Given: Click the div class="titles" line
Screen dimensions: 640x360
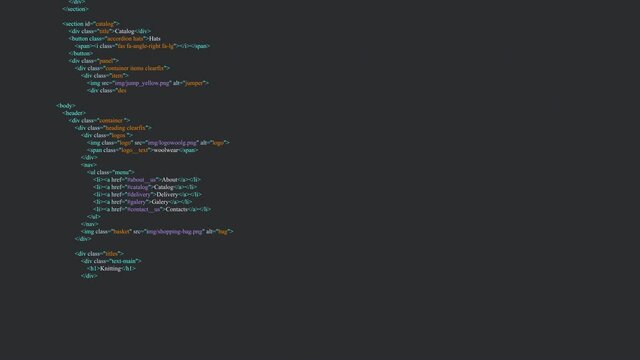Looking at the screenshot, I should tap(99, 253).
